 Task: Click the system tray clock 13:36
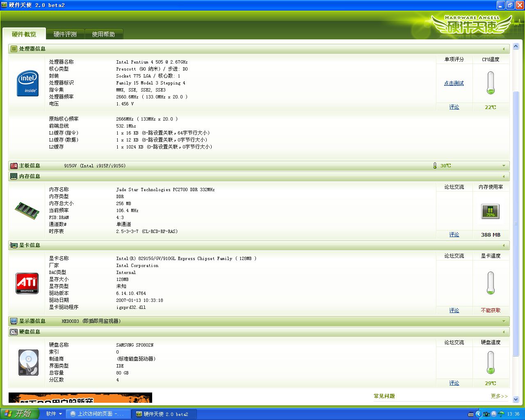tap(513, 414)
